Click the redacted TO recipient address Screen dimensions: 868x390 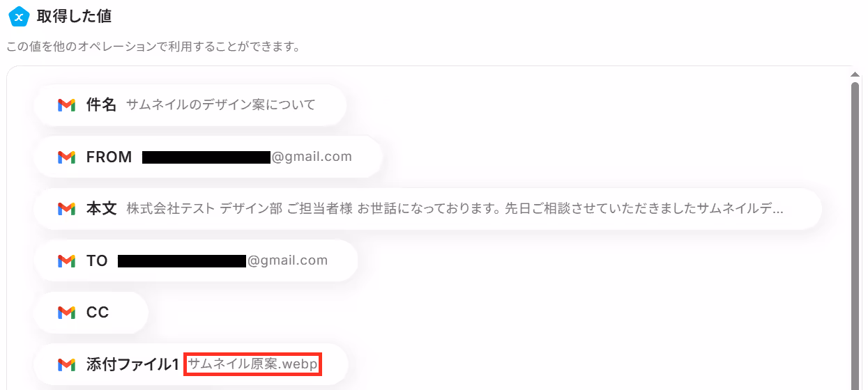(182, 261)
